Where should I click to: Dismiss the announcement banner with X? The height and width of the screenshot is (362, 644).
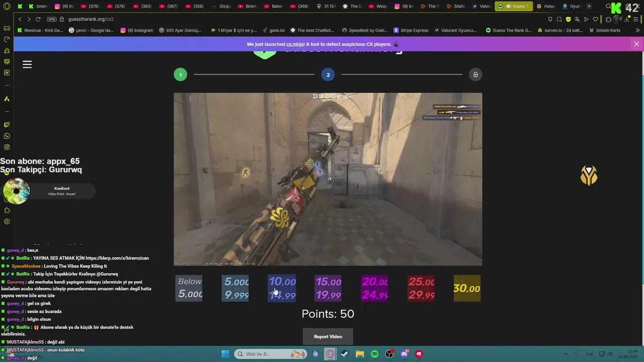coord(636,44)
